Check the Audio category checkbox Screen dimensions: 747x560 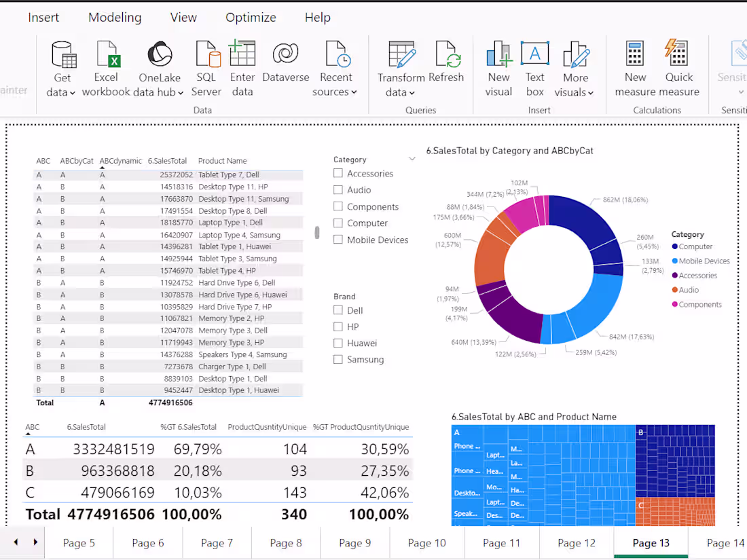(x=338, y=190)
